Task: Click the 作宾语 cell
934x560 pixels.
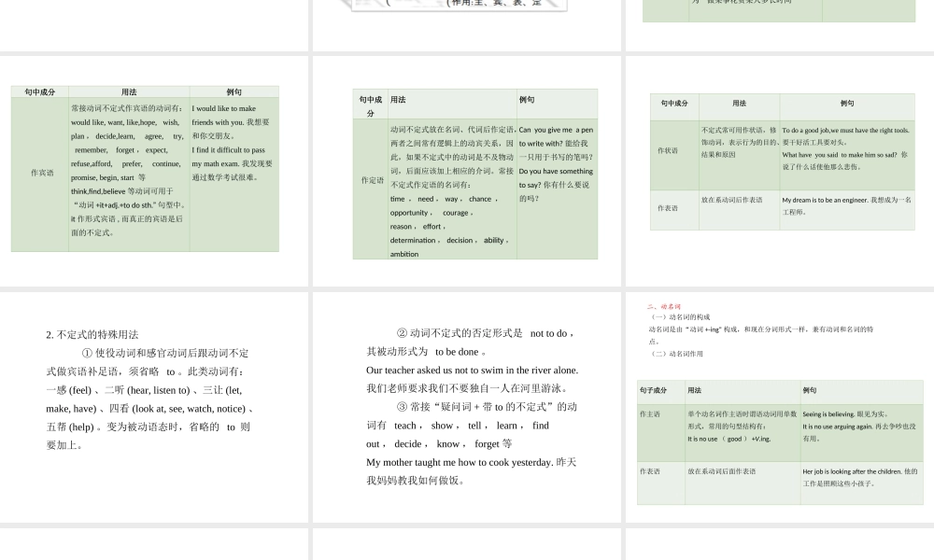Action: pos(42,173)
